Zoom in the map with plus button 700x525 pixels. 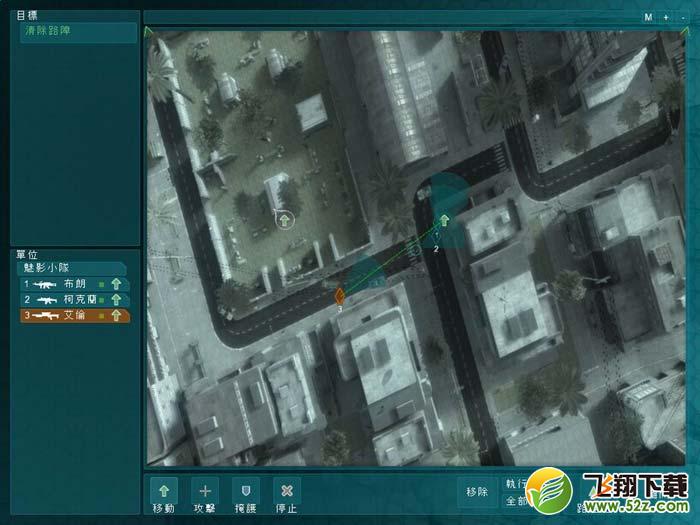coord(666,17)
